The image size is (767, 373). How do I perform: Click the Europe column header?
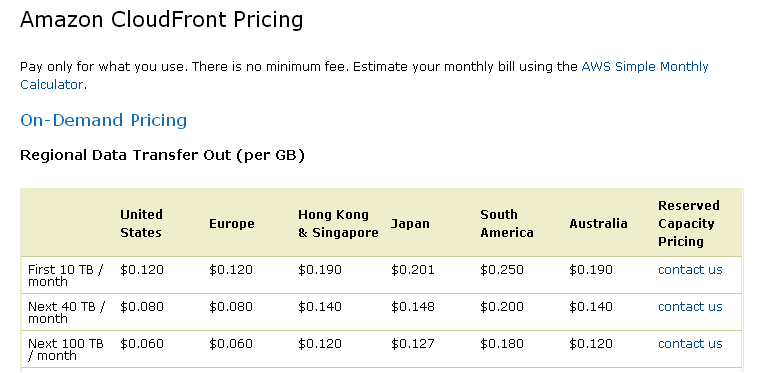pyautogui.click(x=232, y=223)
